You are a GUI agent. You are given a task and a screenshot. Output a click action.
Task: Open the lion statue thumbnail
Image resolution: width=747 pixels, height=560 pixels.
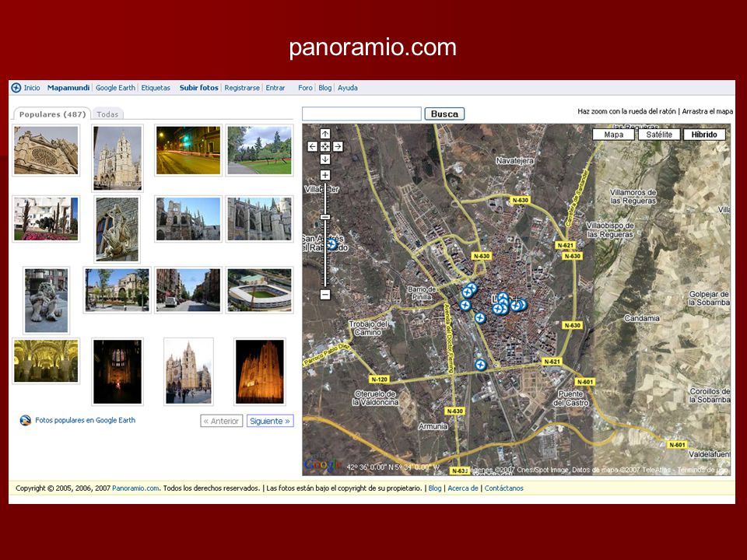coord(46,300)
